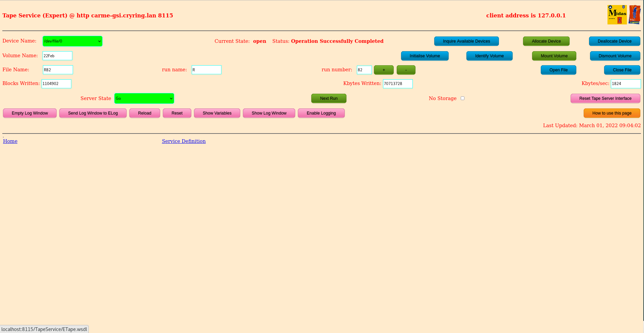The image size is (644, 333).
Task: Increment run number with the plus button
Action: [x=383, y=70]
